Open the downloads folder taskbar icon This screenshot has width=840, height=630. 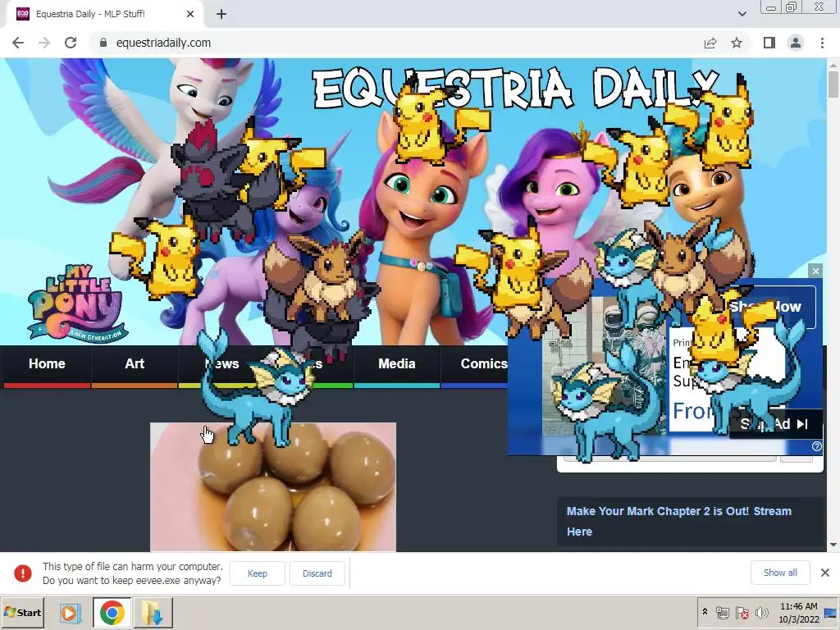pyautogui.click(x=153, y=613)
